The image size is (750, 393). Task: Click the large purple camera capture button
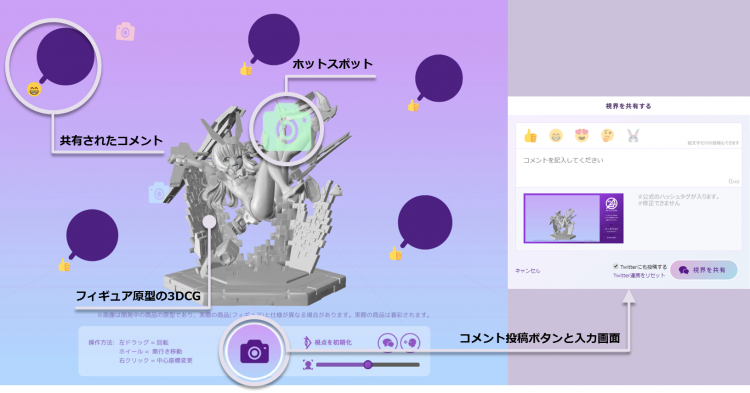coord(254,351)
